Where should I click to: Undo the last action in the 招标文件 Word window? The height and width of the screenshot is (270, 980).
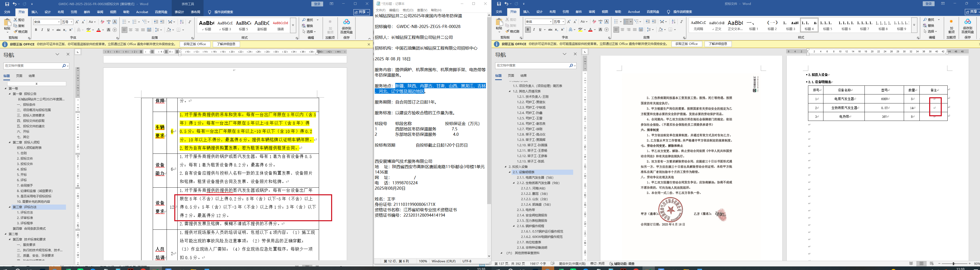tap(14, 4)
